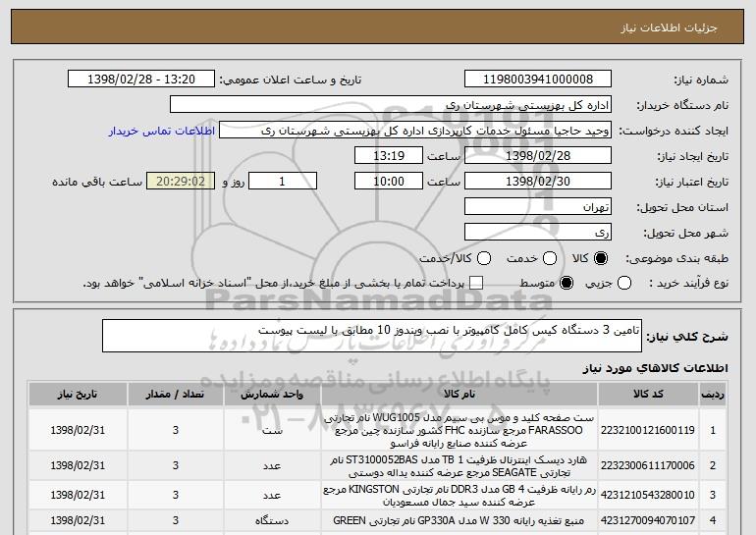Click the general need description text box
Screen dimensions: 756x535
click(x=372, y=336)
